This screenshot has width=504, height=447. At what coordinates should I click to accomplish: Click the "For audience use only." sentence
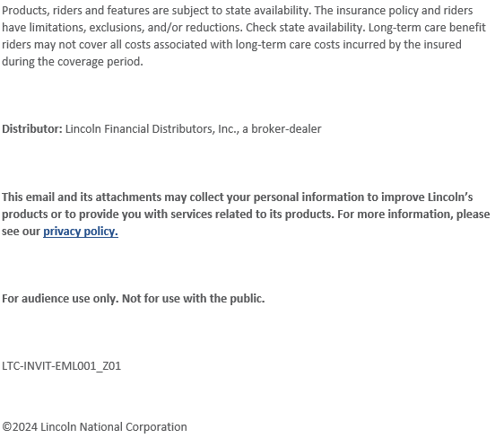[60, 299]
